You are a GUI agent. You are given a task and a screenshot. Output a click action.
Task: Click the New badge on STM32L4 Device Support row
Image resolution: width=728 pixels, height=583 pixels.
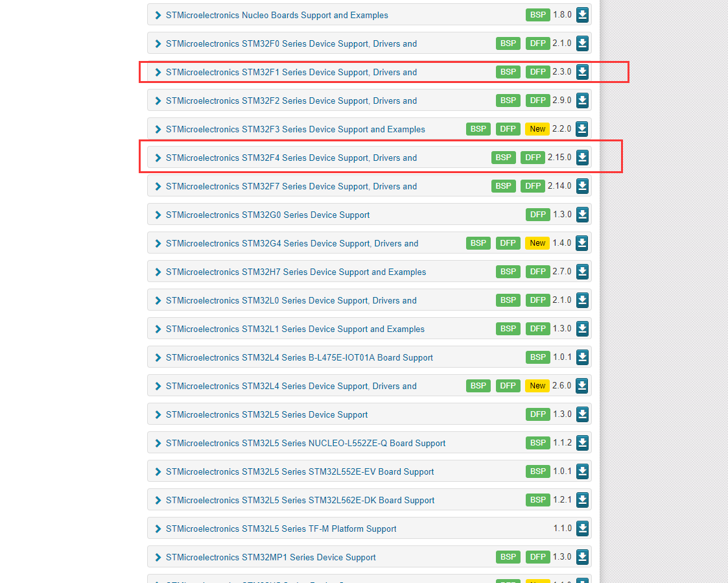[x=537, y=386]
